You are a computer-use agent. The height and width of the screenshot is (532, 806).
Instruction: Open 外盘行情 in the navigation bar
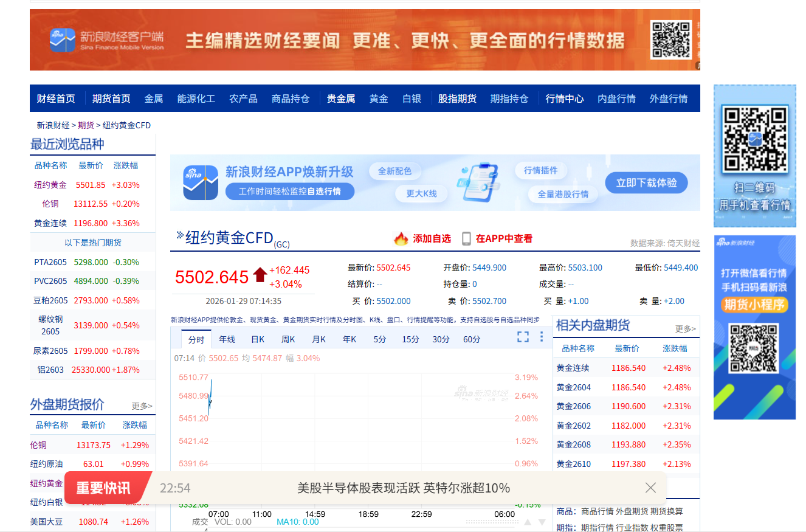tap(669, 98)
